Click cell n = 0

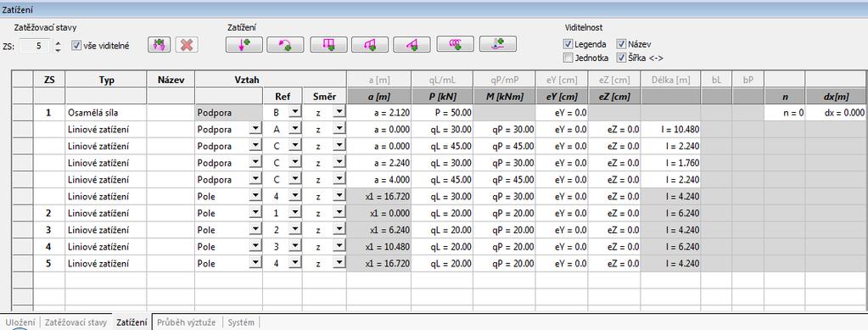click(784, 112)
